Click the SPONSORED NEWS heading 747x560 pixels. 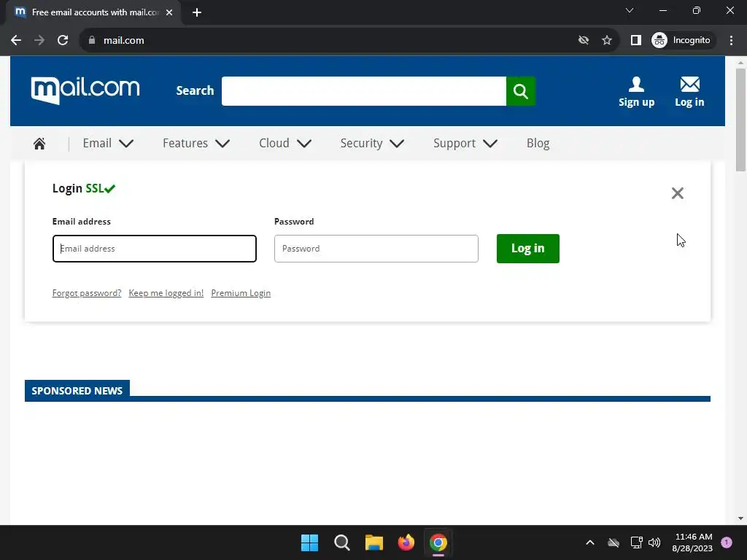click(x=77, y=391)
